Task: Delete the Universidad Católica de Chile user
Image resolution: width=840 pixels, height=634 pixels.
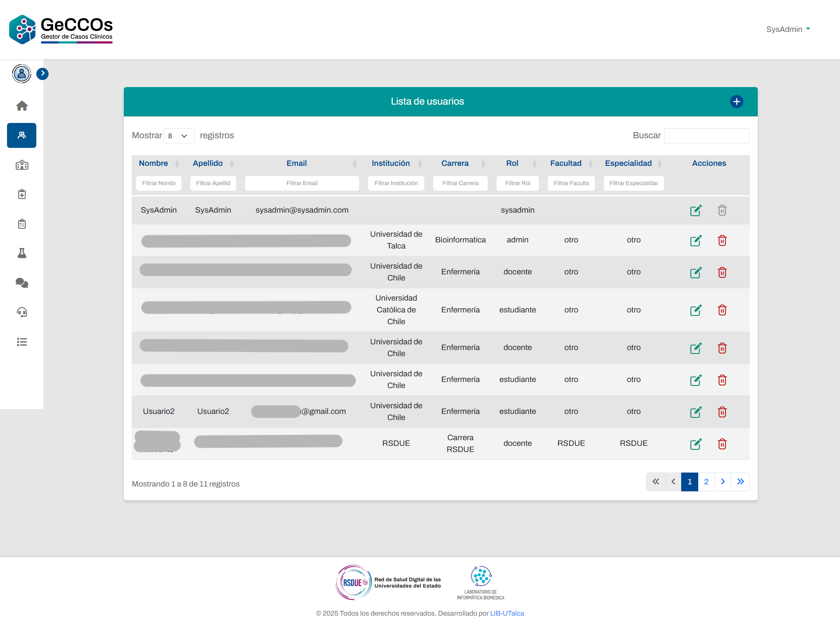Action: point(722,310)
